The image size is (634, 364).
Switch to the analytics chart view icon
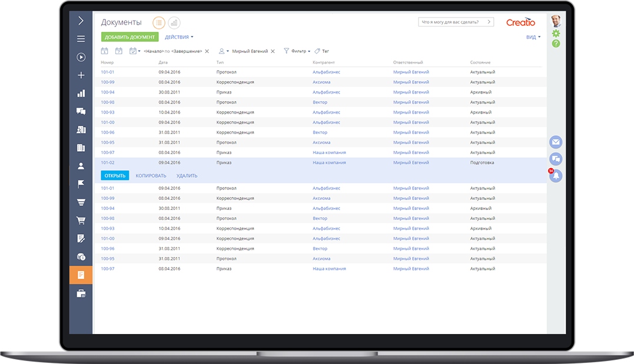174,23
